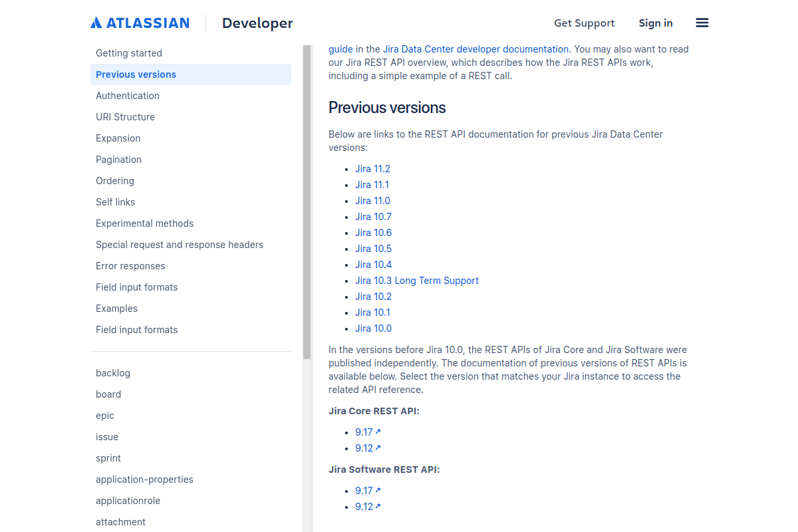Click the Sign in button
The image size is (798, 532).
coord(656,23)
